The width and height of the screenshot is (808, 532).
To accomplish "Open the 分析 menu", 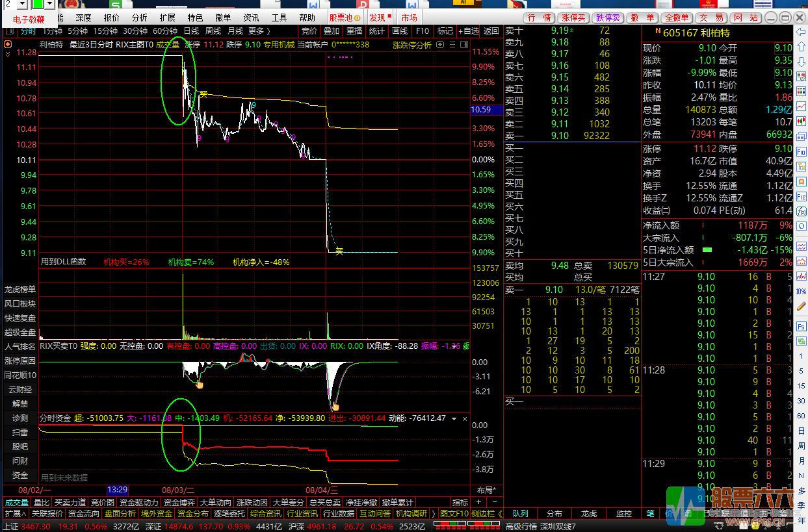I will click(x=139, y=18).
